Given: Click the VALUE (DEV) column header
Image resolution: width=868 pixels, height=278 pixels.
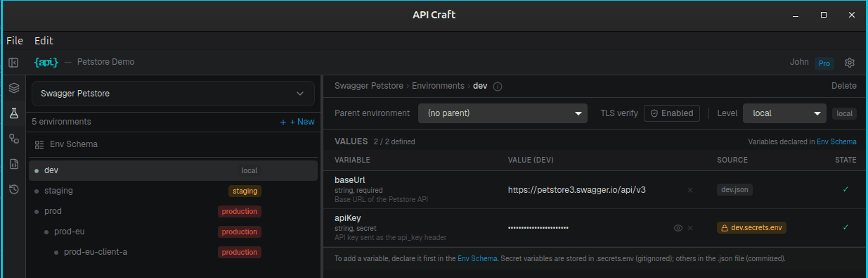Looking at the screenshot, I should coord(531,160).
